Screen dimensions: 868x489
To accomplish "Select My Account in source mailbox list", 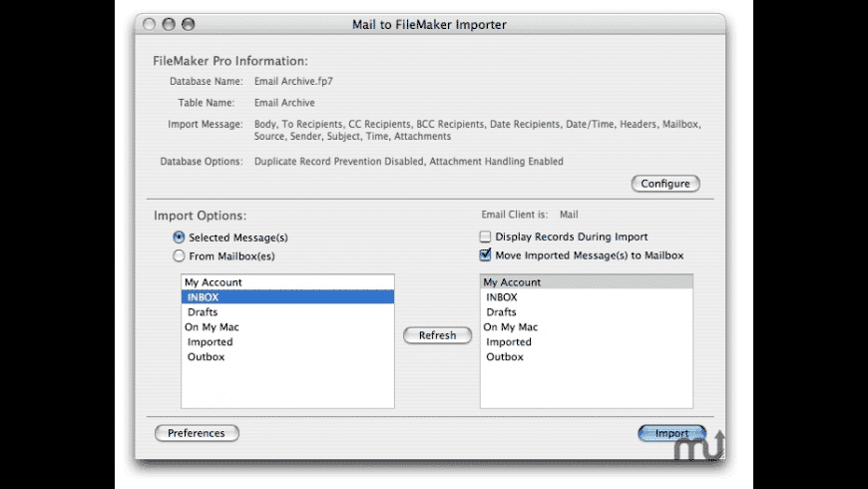I will [x=288, y=281].
